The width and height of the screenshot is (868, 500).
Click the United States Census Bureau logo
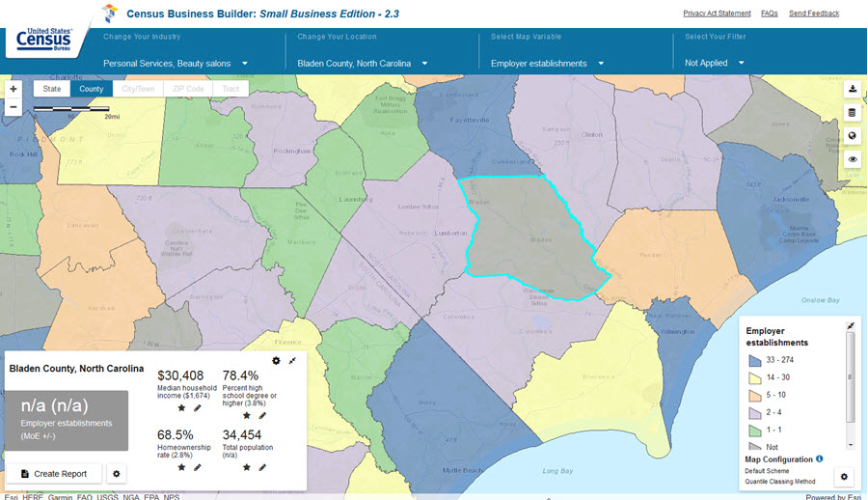point(44,40)
